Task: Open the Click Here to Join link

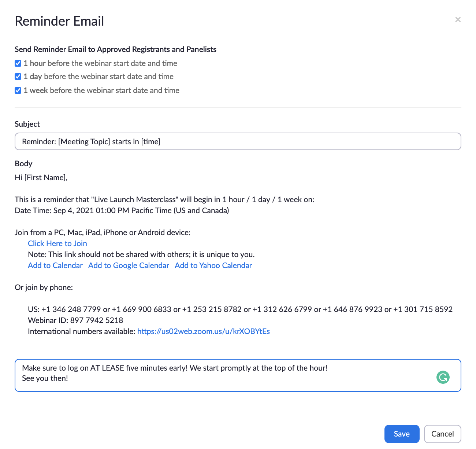Action: tap(57, 244)
